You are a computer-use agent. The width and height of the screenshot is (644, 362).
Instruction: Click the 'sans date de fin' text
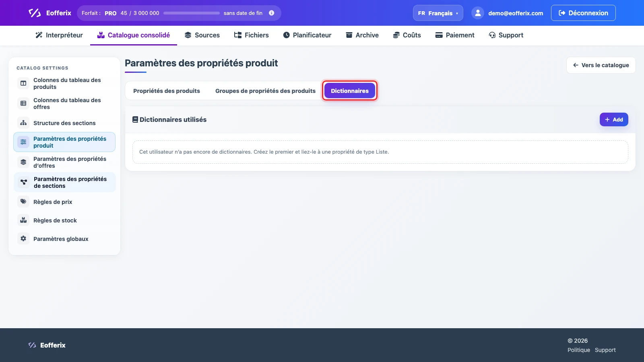click(x=243, y=13)
